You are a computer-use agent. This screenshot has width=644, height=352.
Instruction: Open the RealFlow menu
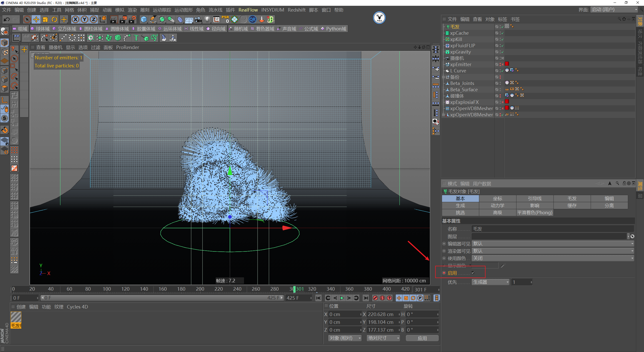pos(248,10)
